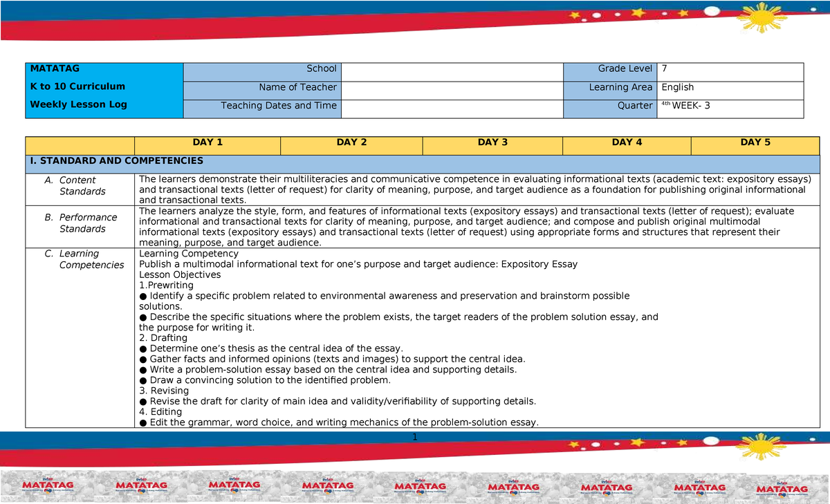Screen dimensions: 830x504
Task: Click the Describe the specific situations bullet
Action: [x=399, y=322]
